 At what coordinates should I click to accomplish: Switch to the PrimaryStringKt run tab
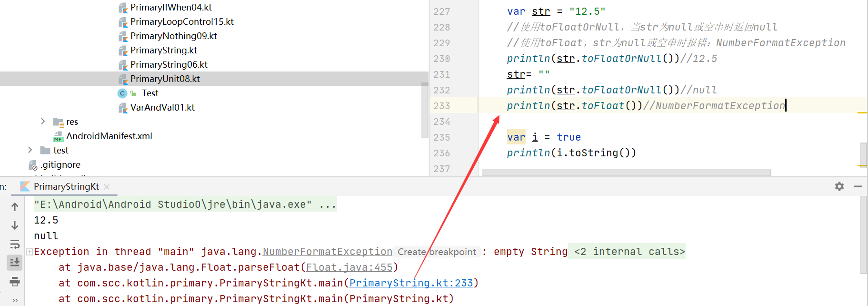pos(66,186)
